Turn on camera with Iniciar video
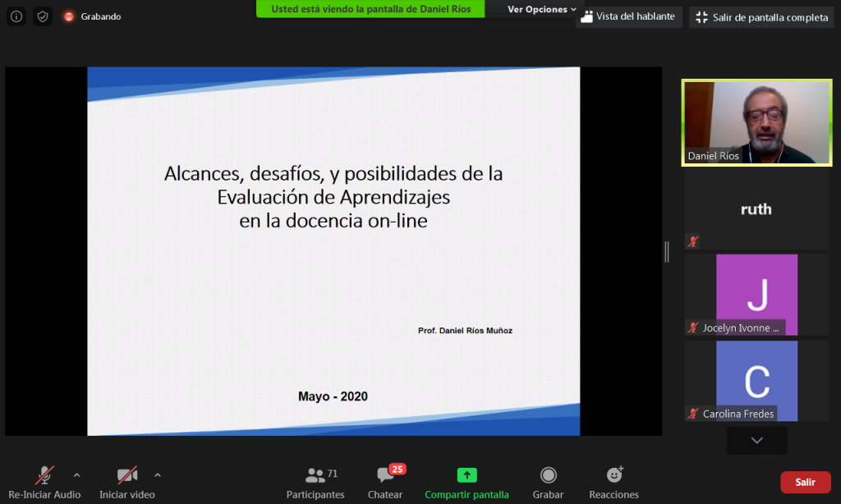This screenshot has width=841, height=504. 126,482
